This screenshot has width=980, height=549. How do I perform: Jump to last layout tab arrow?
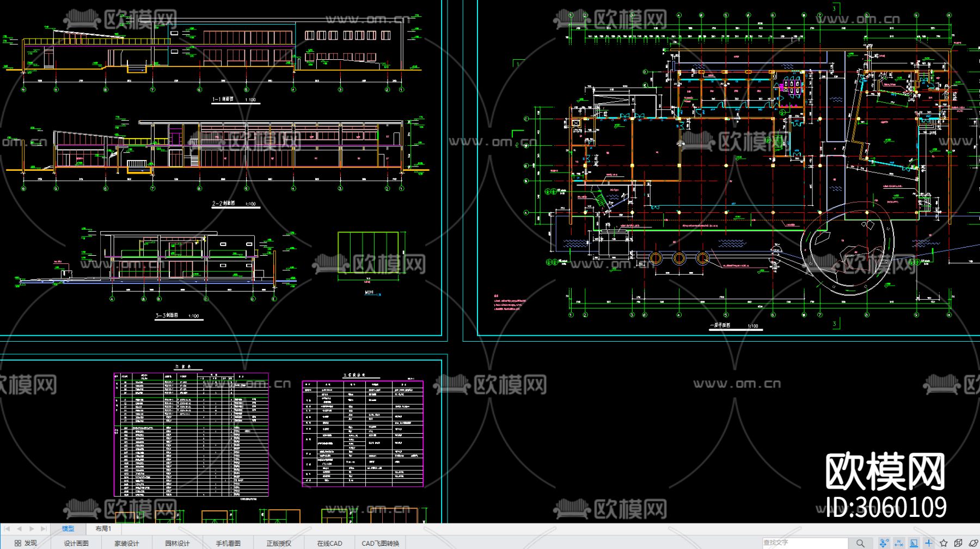tap(44, 528)
